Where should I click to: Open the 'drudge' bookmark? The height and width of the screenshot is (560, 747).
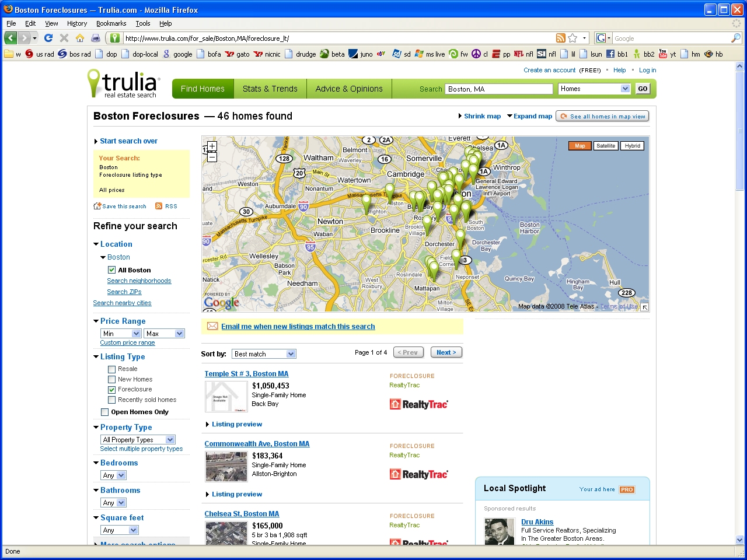point(300,54)
